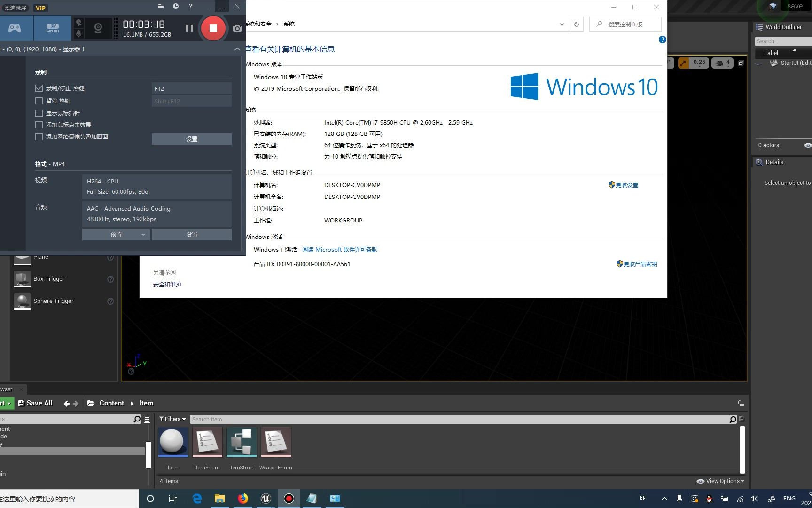812x508 pixels.
Task: Expand the breadcrumb arrow after Content
Action: click(132, 403)
